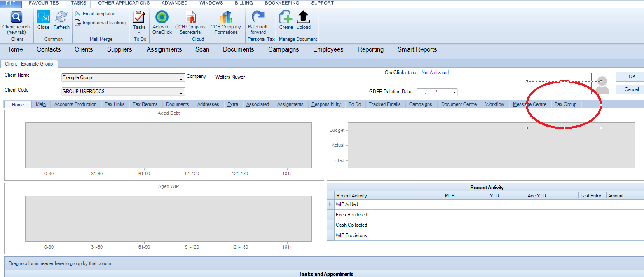This screenshot has width=644, height=277.
Task: Switch to To Do tab
Action: (x=355, y=104)
